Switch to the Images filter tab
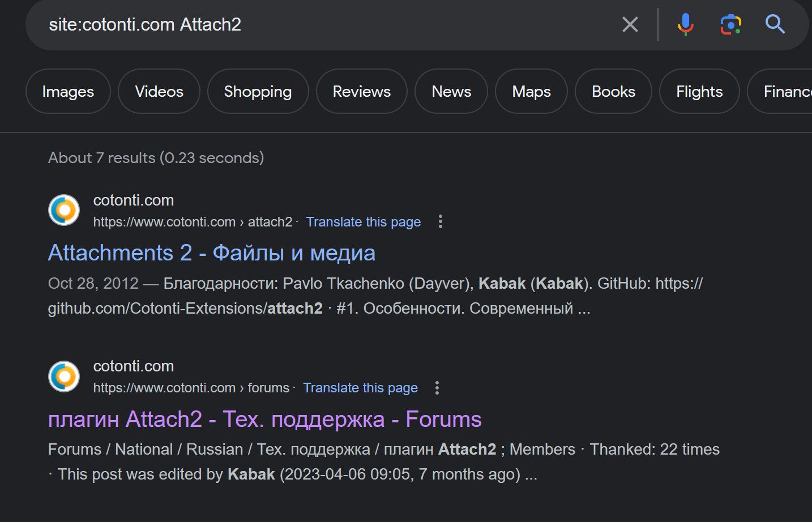Viewport: 812px width, 522px height. tap(68, 91)
